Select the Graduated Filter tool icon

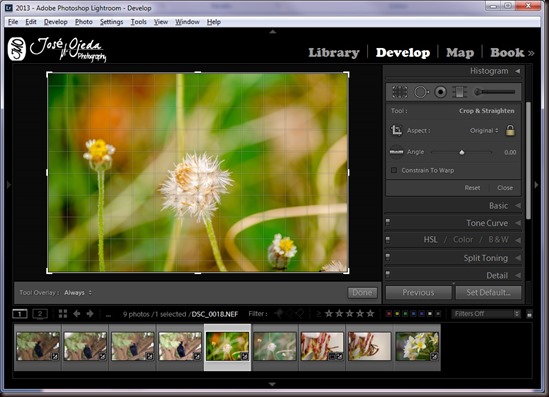(x=459, y=92)
